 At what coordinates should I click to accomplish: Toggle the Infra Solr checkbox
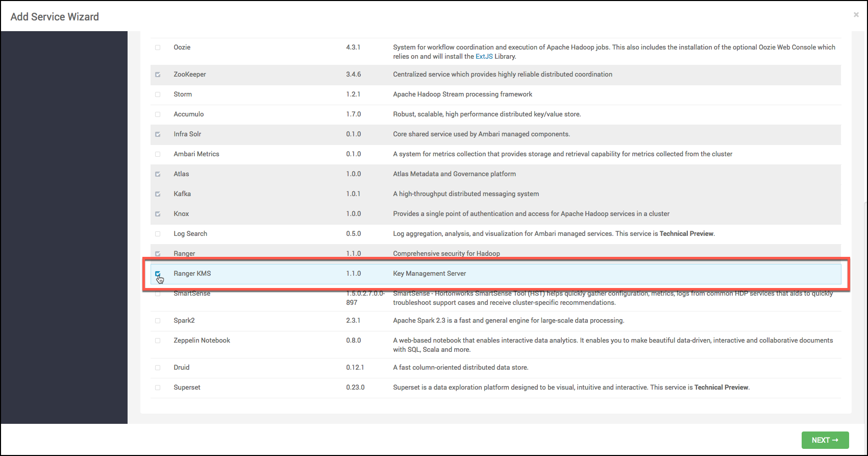(158, 134)
